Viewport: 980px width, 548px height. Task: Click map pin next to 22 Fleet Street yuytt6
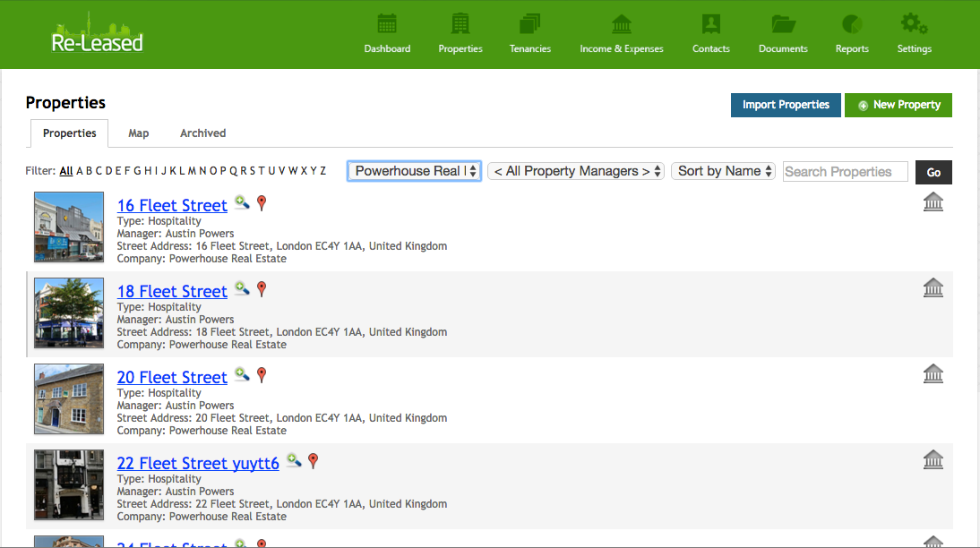[x=314, y=461]
